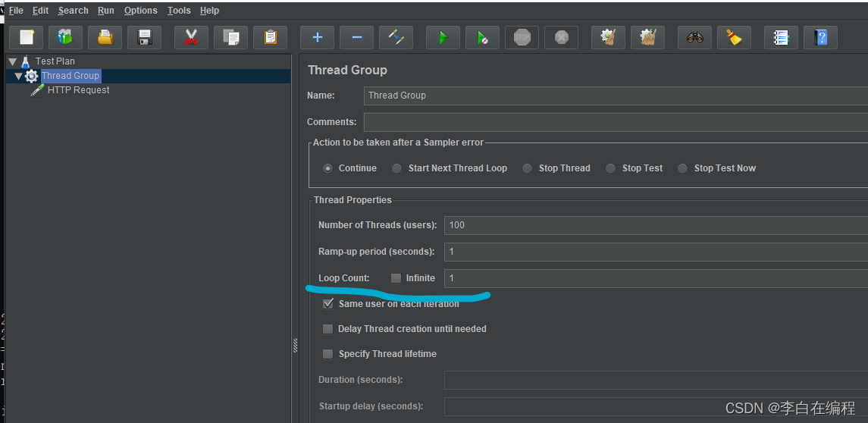Select the Continue radio button
868x423 pixels.
point(328,168)
